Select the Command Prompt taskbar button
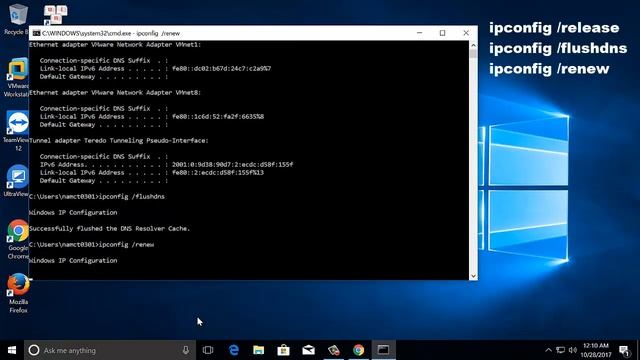The image size is (640, 360). (383, 350)
